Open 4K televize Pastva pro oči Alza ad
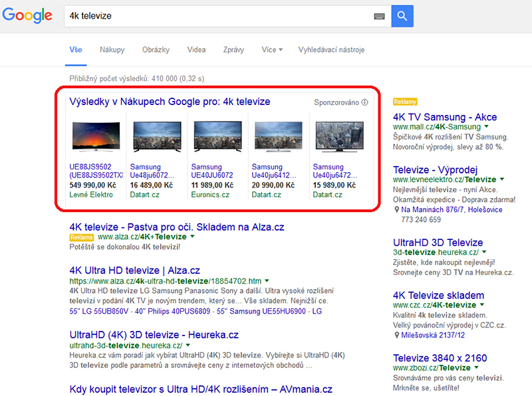Viewport: 532px width, 396px height. pos(177,227)
